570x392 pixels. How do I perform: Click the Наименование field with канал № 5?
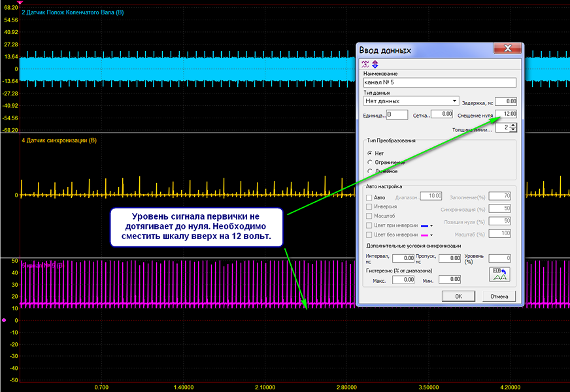(439, 82)
